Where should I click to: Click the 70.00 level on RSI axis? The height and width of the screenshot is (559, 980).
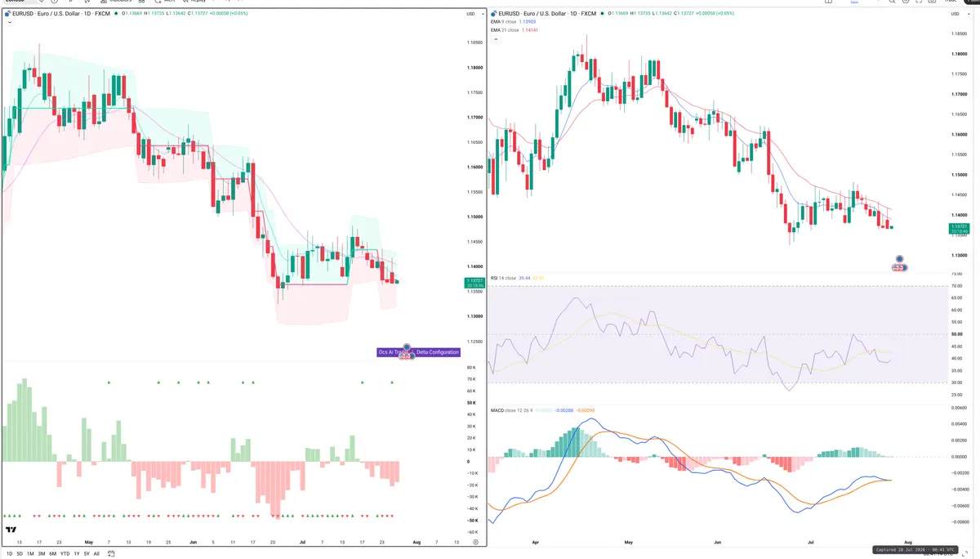coord(957,286)
